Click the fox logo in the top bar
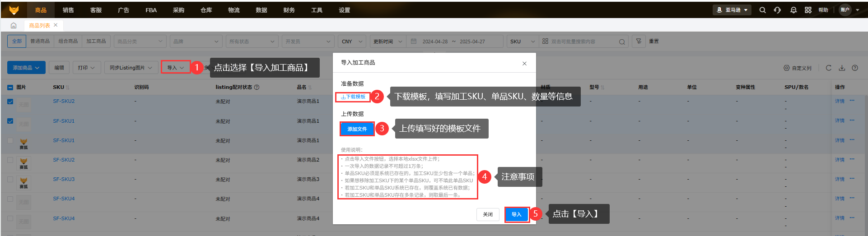 [x=14, y=10]
